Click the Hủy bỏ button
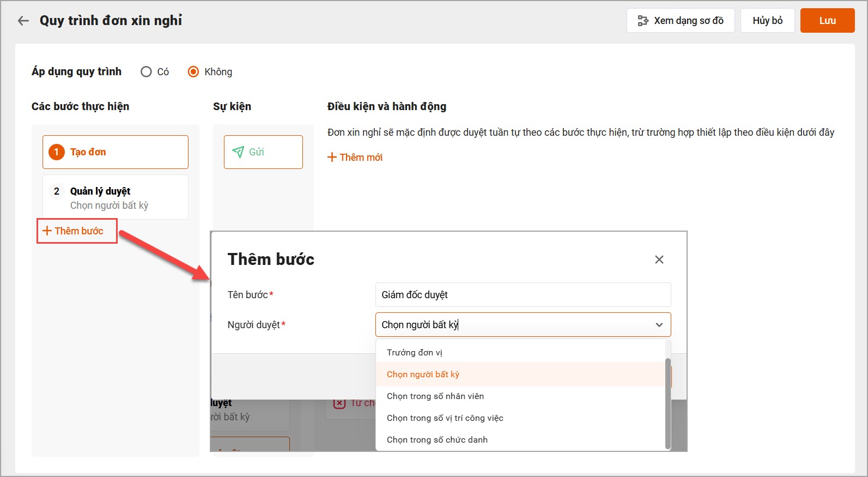This screenshot has height=477, width=868. [x=767, y=21]
